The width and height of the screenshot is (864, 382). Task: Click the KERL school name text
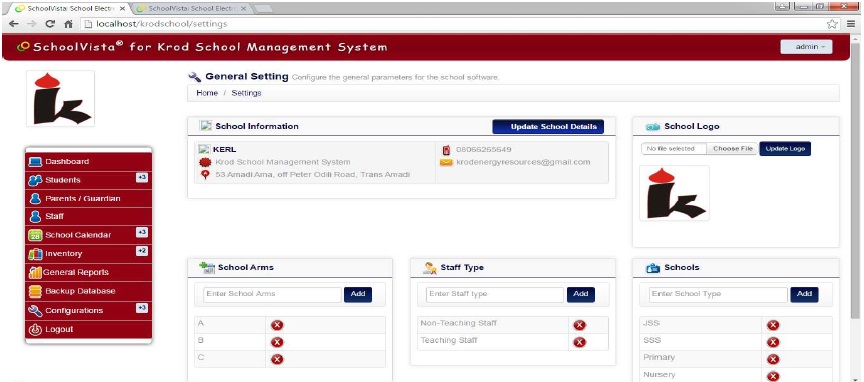tap(224, 149)
